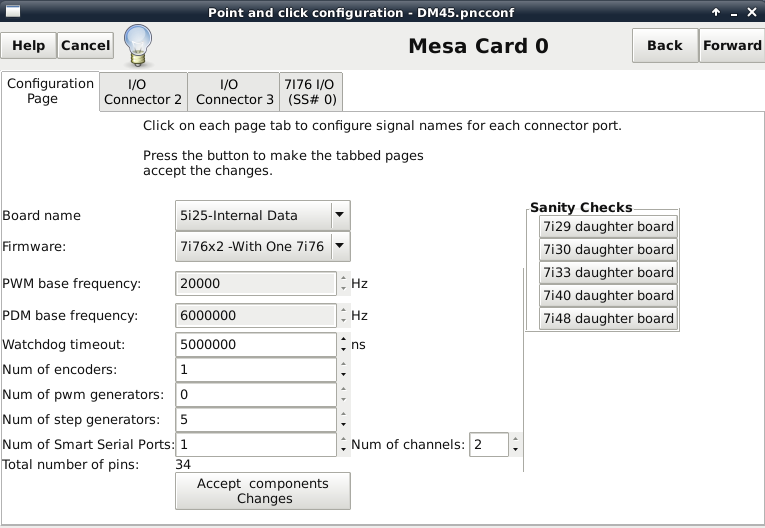This screenshot has height=528, width=765.
Task: Cancel the configuration wizard
Action: [85, 45]
